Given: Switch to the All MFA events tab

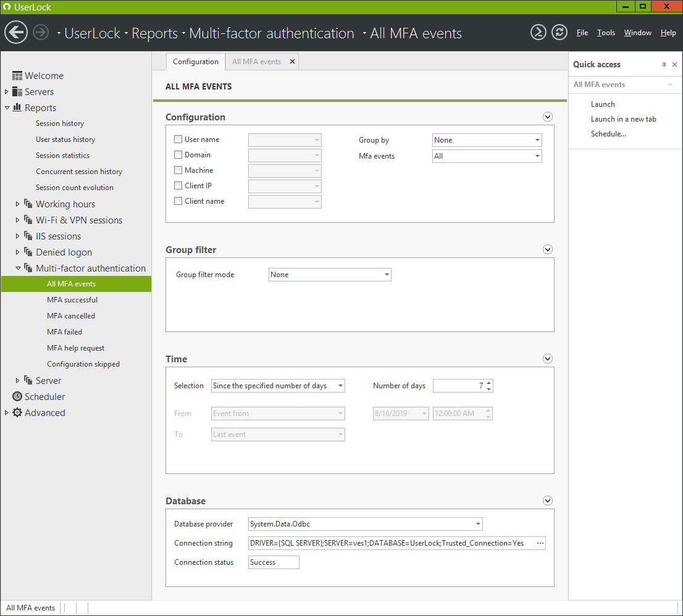Looking at the screenshot, I should (x=256, y=62).
